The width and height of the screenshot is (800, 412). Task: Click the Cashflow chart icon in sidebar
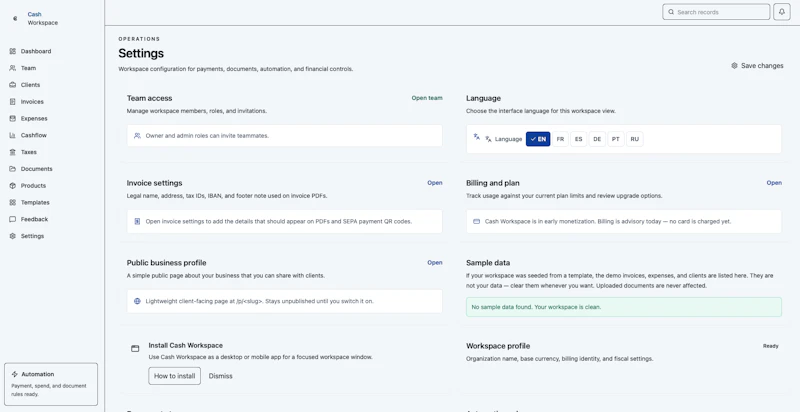[x=13, y=135]
